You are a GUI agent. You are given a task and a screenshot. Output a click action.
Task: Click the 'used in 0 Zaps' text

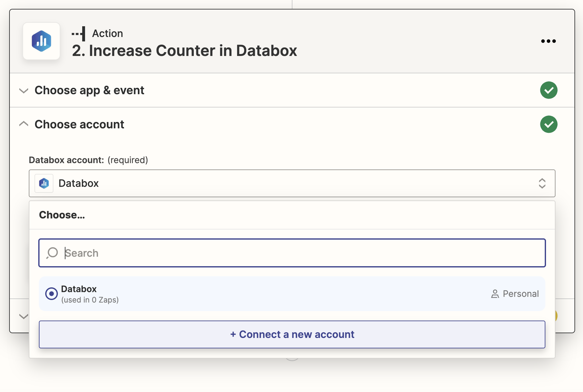pyautogui.click(x=90, y=300)
